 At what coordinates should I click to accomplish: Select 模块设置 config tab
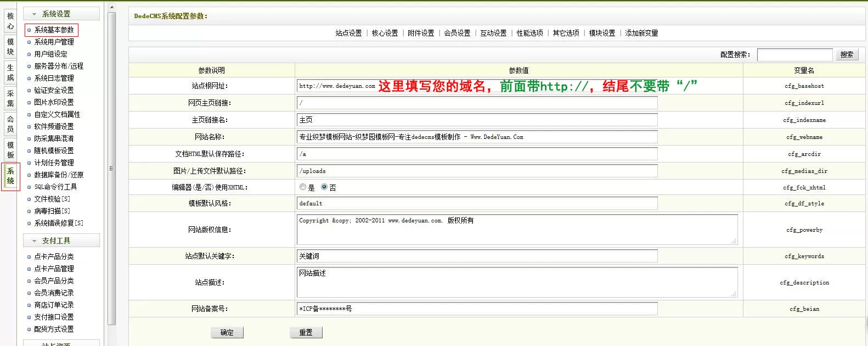(602, 33)
